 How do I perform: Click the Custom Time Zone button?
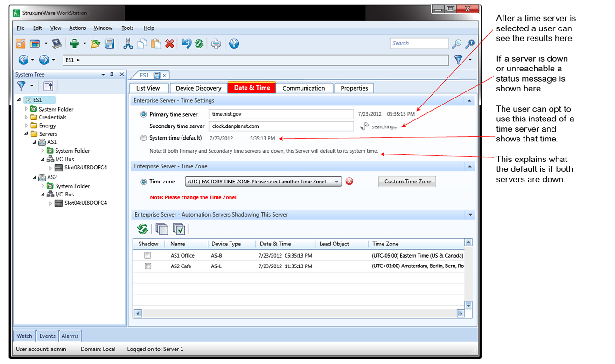tap(407, 182)
